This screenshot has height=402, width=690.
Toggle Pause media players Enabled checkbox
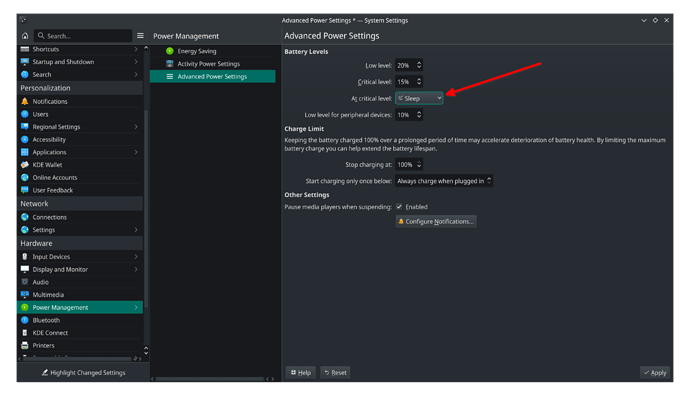coord(399,207)
